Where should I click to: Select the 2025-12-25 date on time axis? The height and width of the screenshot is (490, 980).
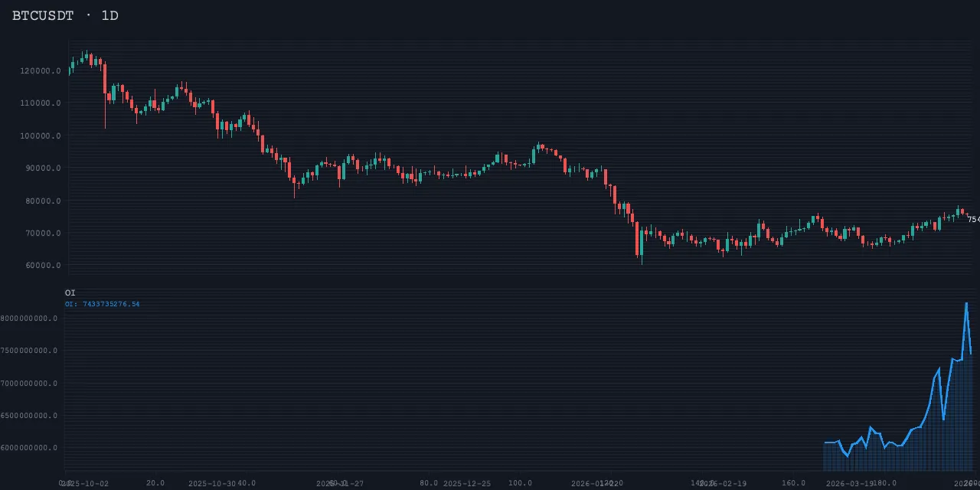tap(467, 483)
